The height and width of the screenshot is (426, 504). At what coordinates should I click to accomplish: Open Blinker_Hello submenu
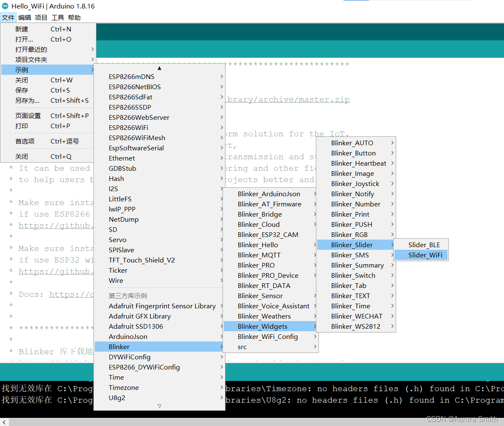click(x=270, y=245)
